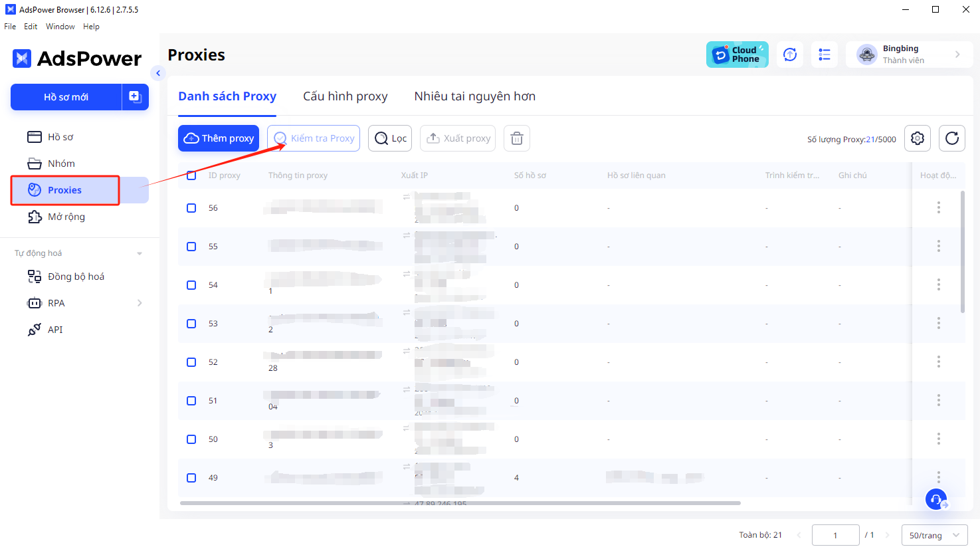The image size is (980, 547).
Task: Collapse the Tự động hoá section arrow
Action: (140, 253)
